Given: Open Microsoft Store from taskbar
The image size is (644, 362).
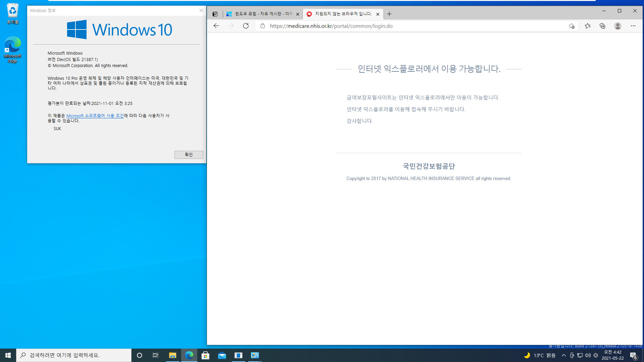Looking at the screenshot, I should point(205,355).
